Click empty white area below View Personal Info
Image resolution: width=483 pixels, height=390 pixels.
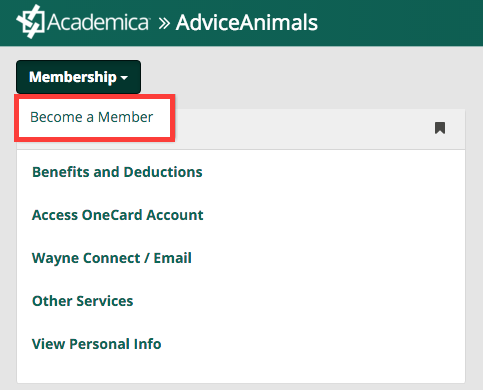241,368
